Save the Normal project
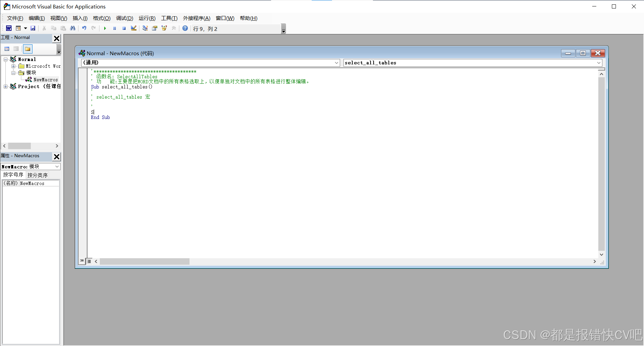This screenshot has width=644, height=346. [33, 28]
